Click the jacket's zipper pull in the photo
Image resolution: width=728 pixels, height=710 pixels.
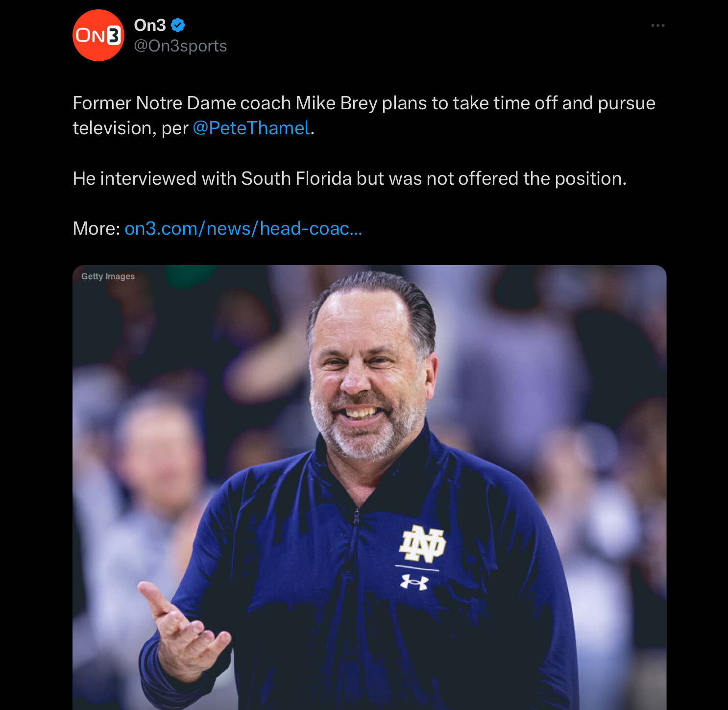356,516
